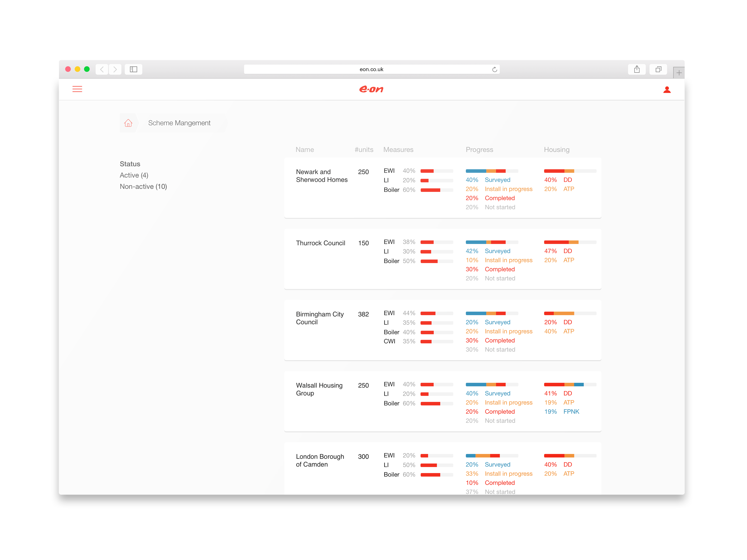Open a new tab with plus button
Screen dimensions: 747x560
coord(679,73)
